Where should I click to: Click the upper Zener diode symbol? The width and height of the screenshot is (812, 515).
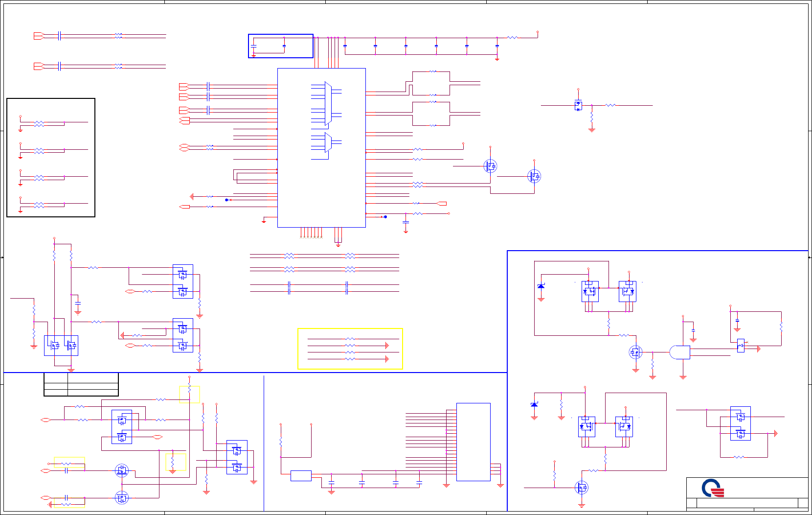click(541, 286)
